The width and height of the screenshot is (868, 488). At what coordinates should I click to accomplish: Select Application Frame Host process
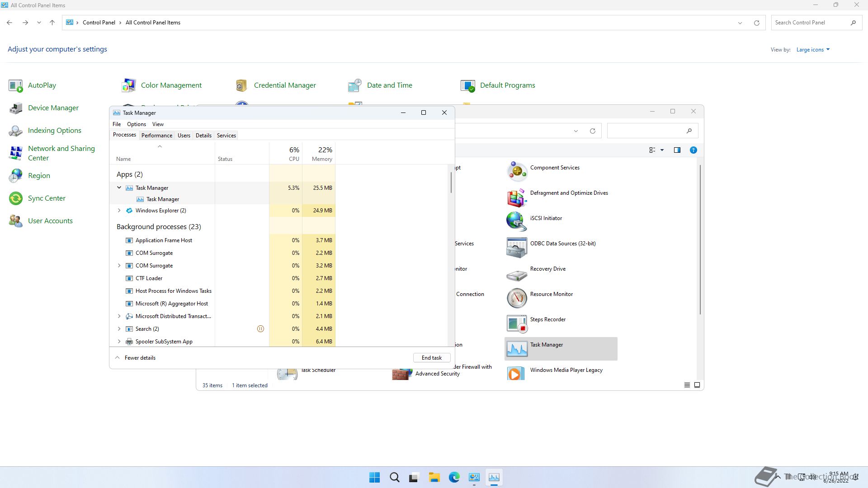coord(222,240)
